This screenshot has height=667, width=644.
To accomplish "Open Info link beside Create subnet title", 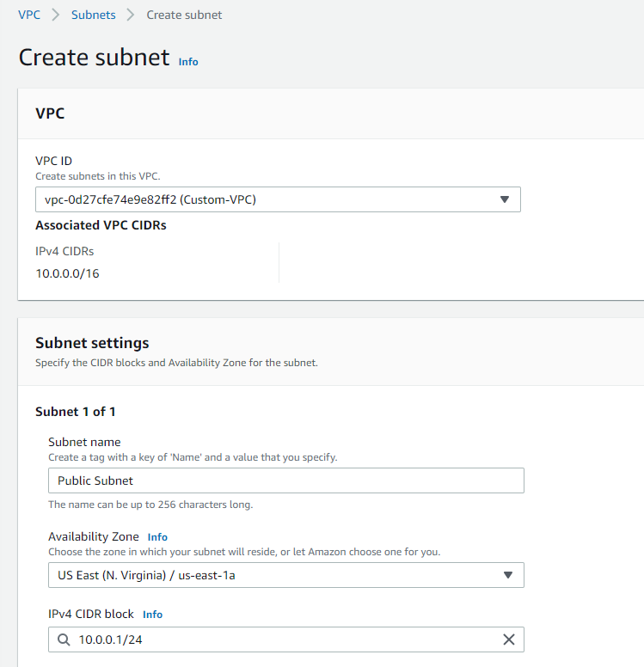I will click(x=188, y=62).
